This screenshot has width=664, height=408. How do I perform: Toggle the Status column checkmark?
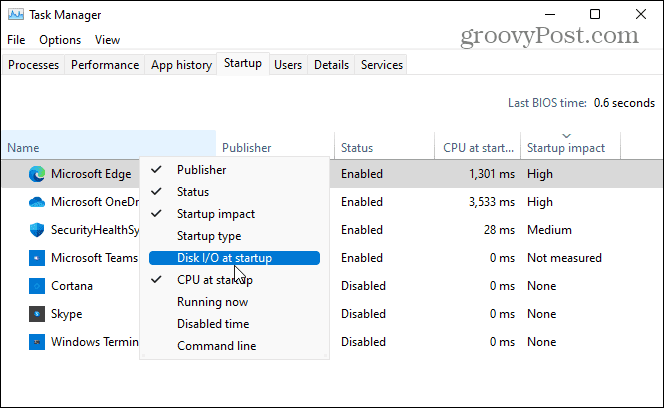coord(193,192)
